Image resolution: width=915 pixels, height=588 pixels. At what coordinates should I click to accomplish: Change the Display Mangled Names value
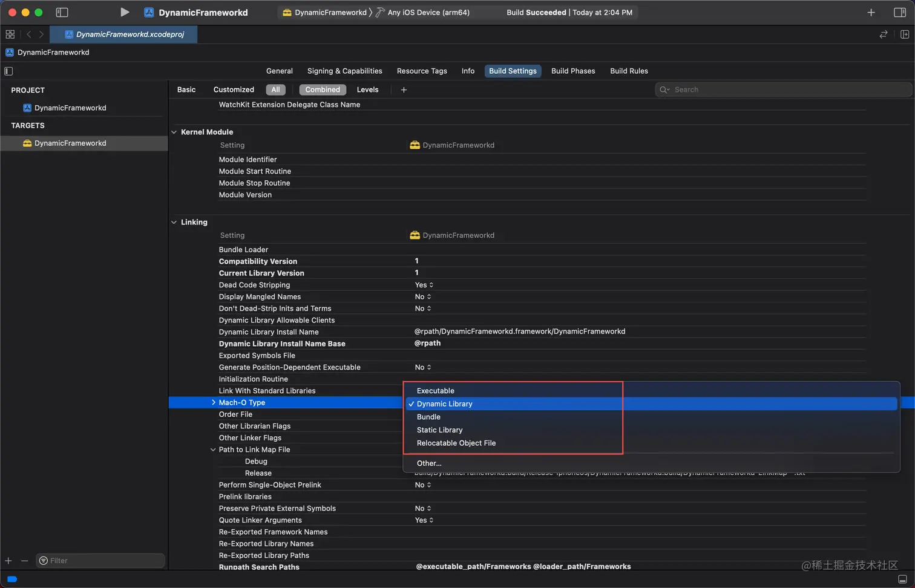(x=423, y=297)
